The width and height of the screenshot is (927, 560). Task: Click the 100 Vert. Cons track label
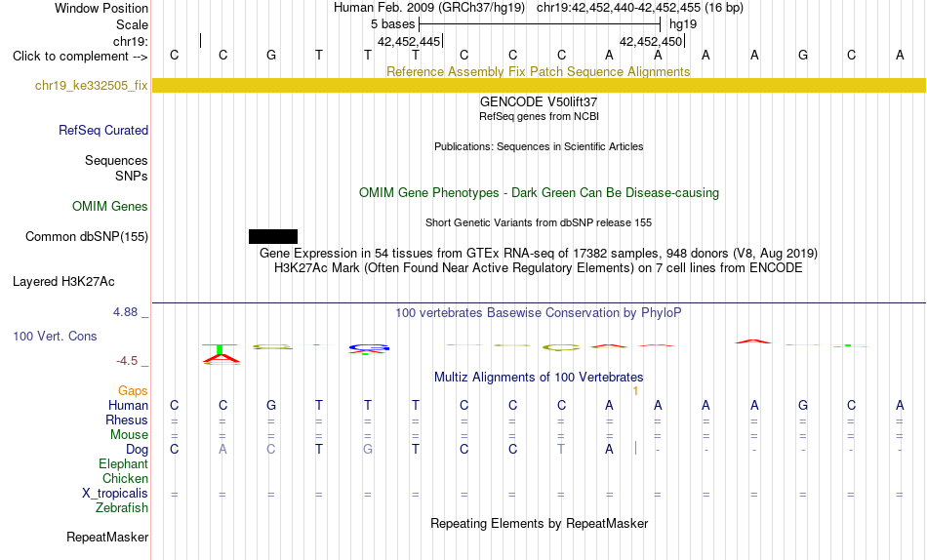(x=55, y=336)
